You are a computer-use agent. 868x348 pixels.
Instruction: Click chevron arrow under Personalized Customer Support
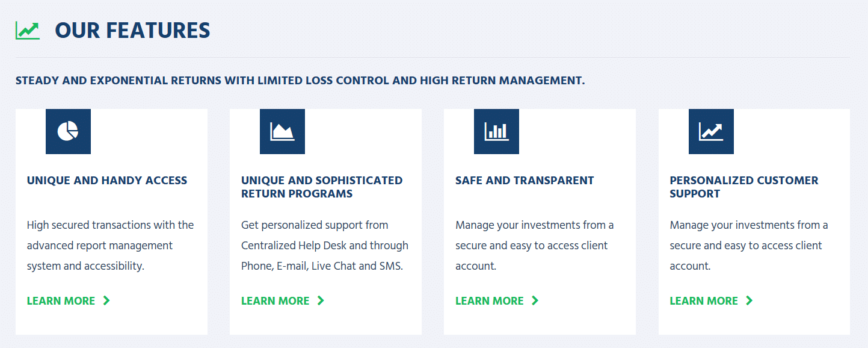(x=749, y=300)
